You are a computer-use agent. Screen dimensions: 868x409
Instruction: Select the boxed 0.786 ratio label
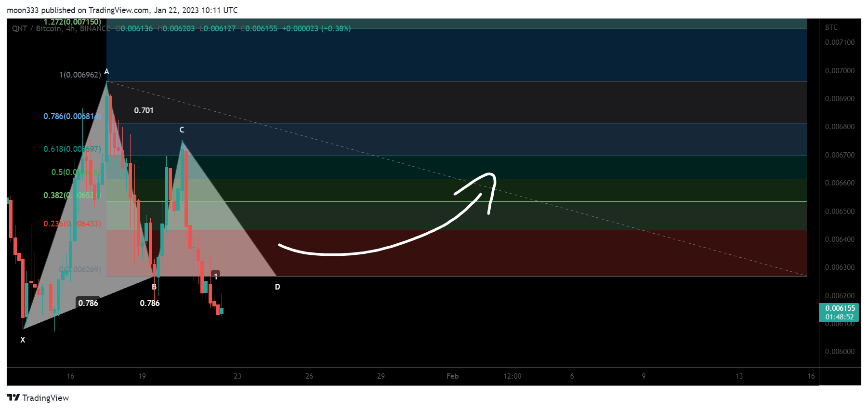point(88,303)
